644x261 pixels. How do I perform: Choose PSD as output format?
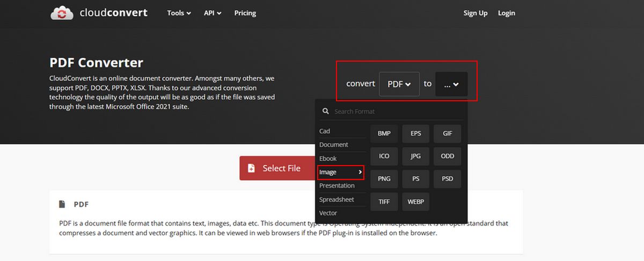point(448,179)
